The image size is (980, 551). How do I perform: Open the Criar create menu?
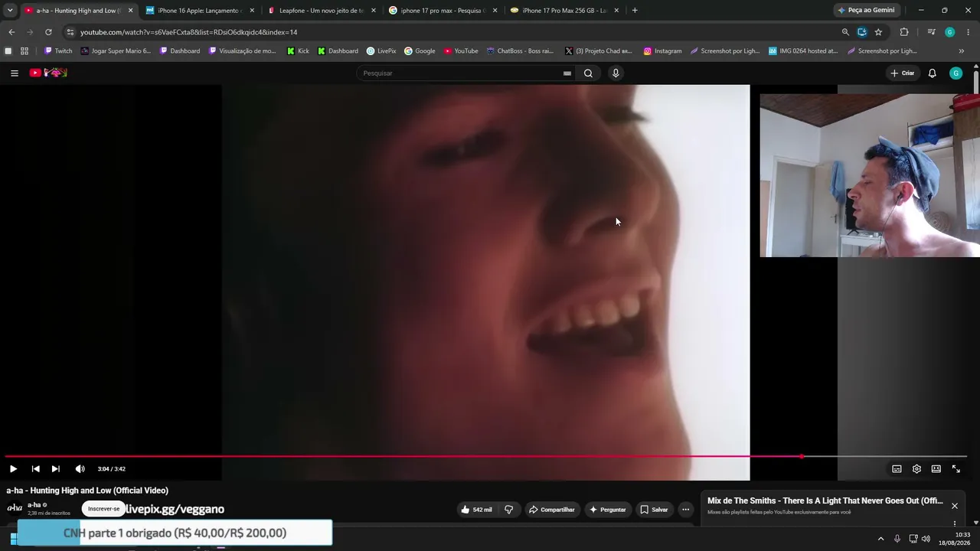click(x=903, y=73)
